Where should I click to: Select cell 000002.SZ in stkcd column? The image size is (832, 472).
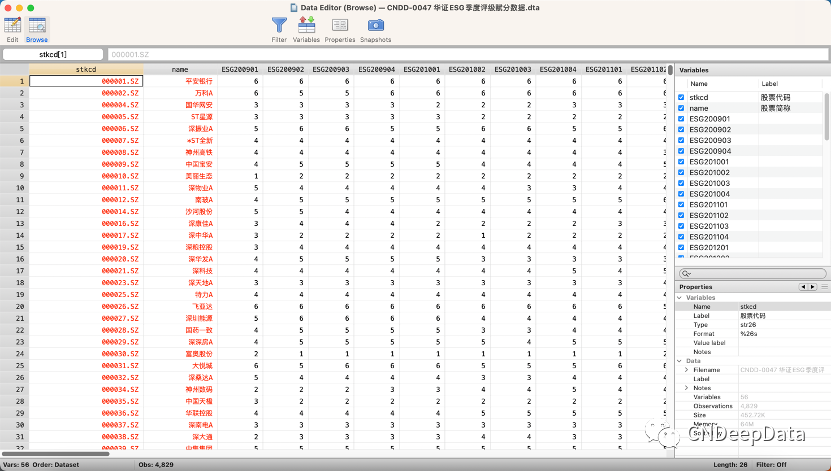coord(86,93)
